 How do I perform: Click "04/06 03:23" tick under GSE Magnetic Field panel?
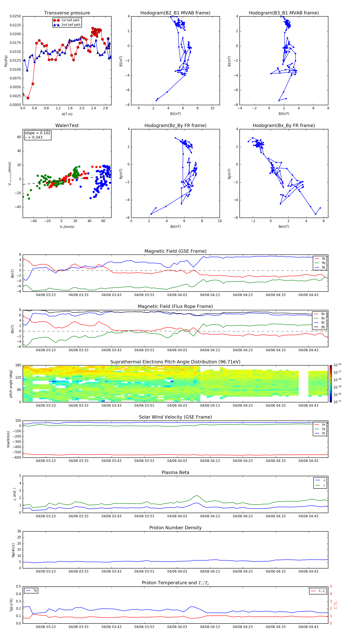coord(46,295)
